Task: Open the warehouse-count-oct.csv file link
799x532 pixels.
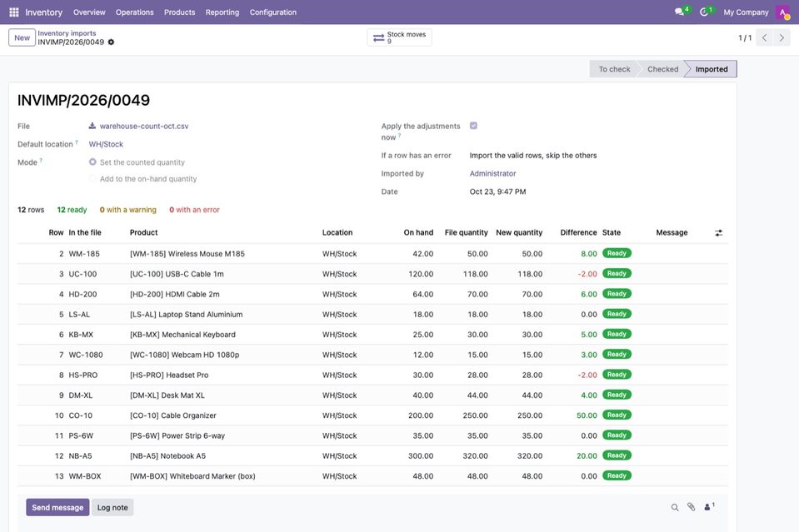Action: (144, 127)
